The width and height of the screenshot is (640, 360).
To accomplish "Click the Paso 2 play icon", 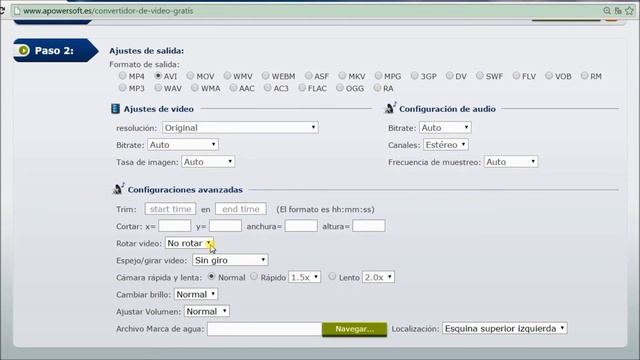I will point(24,50).
